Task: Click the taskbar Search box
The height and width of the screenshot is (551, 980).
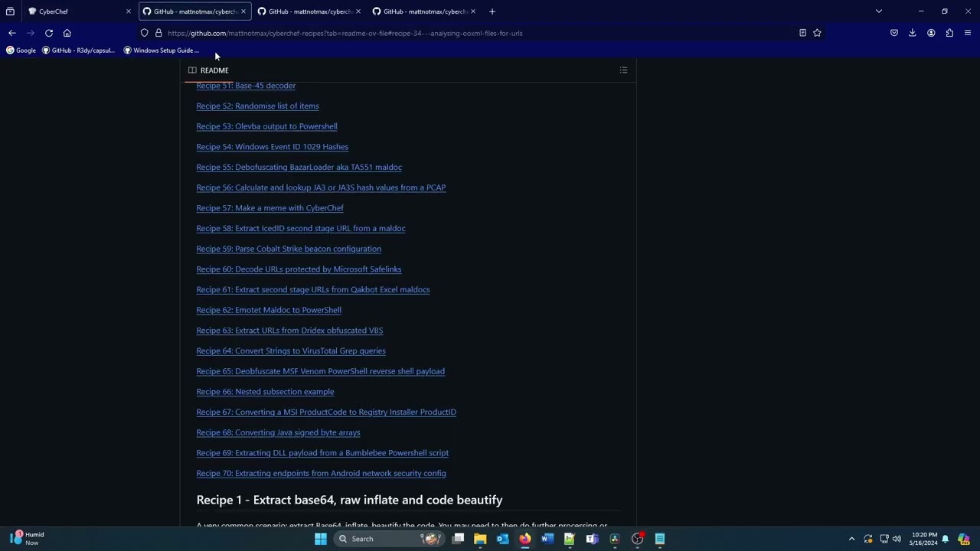Action: point(390,539)
